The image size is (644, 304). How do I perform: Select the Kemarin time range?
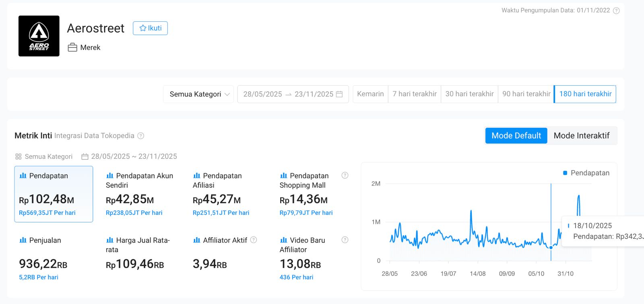click(370, 94)
